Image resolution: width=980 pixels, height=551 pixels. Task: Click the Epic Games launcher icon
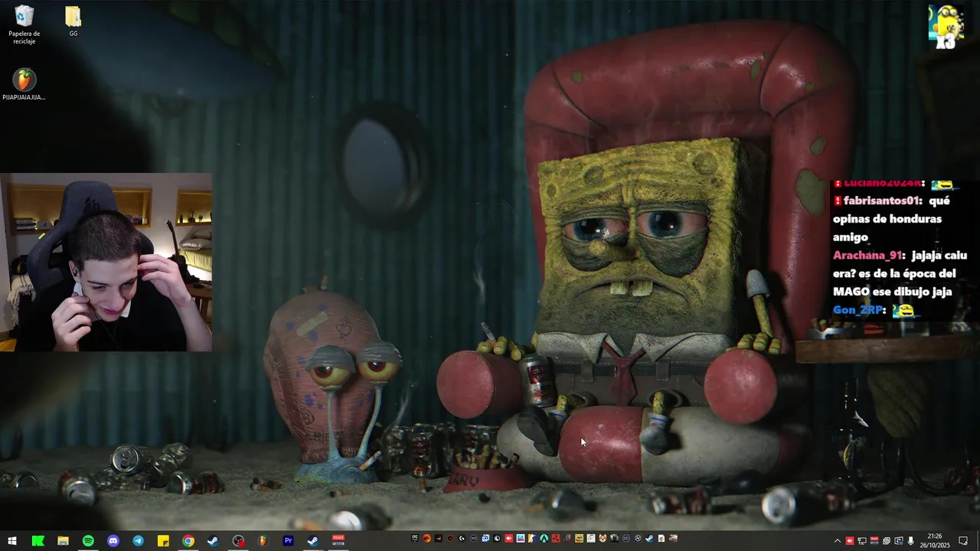(415, 538)
